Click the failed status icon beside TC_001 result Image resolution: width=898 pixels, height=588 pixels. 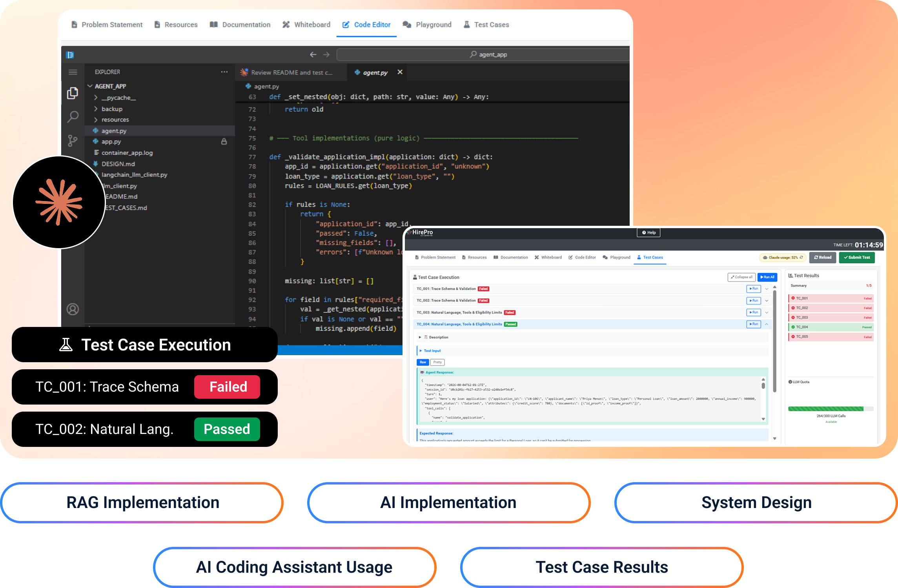click(793, 298)
